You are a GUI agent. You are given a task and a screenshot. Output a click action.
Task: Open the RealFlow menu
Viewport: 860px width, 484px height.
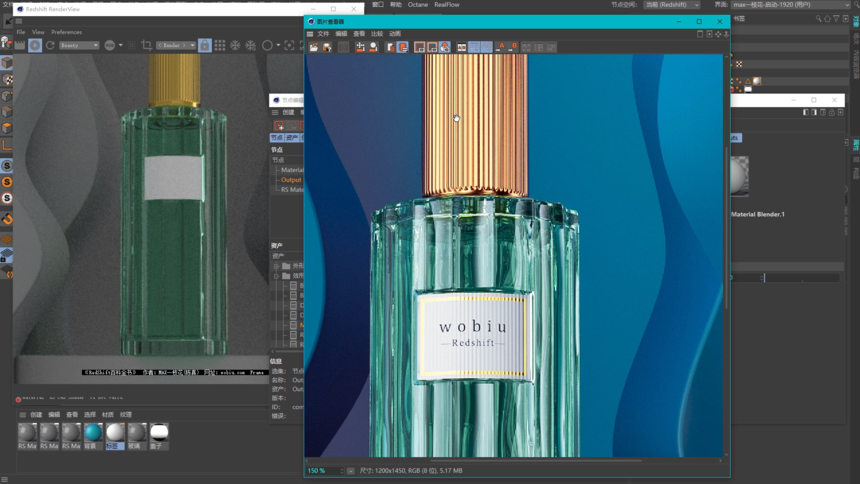pyautogui.click(x=446, y=4)
